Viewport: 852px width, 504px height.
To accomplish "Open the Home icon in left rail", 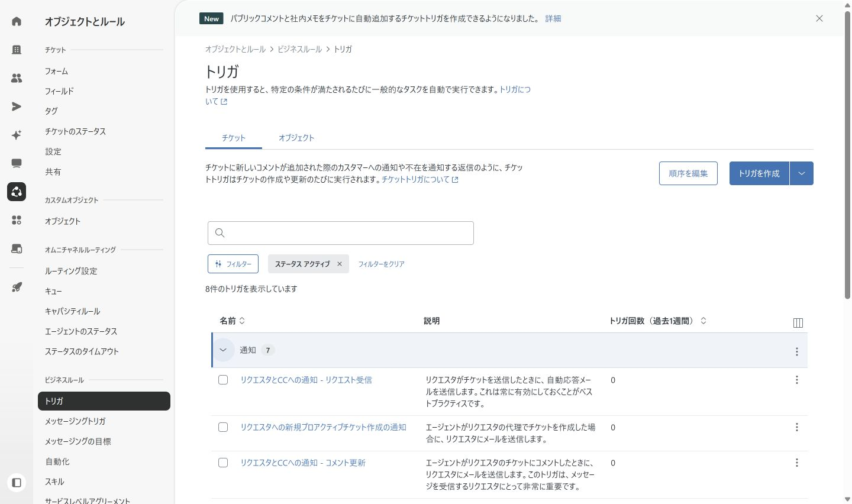I will tap(17, 21).
